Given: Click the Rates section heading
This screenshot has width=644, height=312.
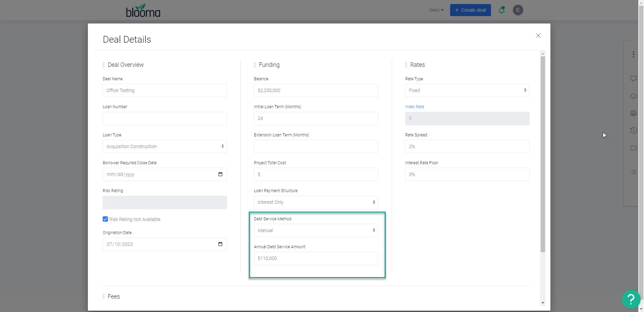Looking at the screenshot, I should [417, 65].
